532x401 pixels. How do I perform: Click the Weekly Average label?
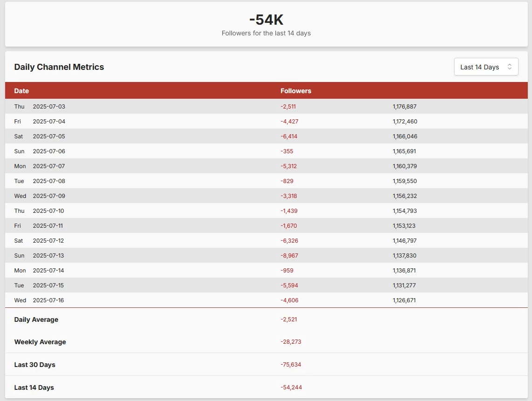(x=40, y=342)
